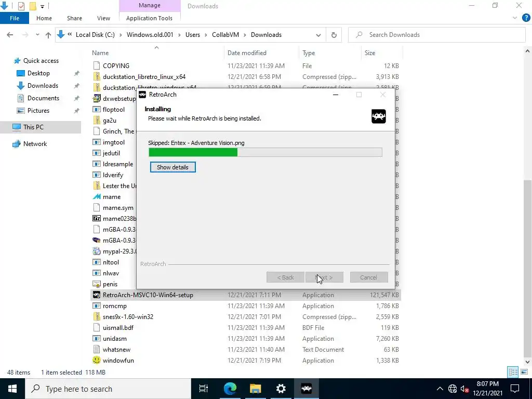Viewport: 532px width, 399px height.
Task: Select the mame application icon
Action: 97,196
